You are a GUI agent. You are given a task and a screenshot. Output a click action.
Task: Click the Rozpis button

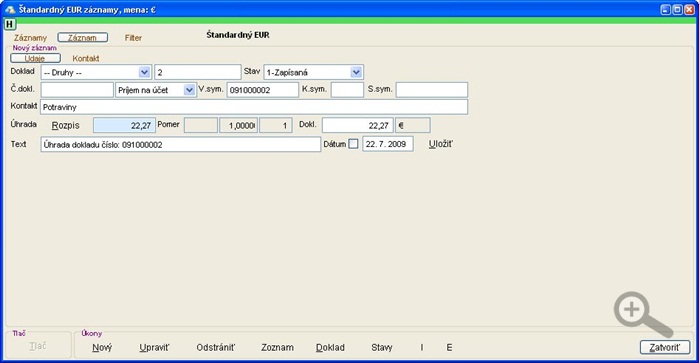point(66,126)
